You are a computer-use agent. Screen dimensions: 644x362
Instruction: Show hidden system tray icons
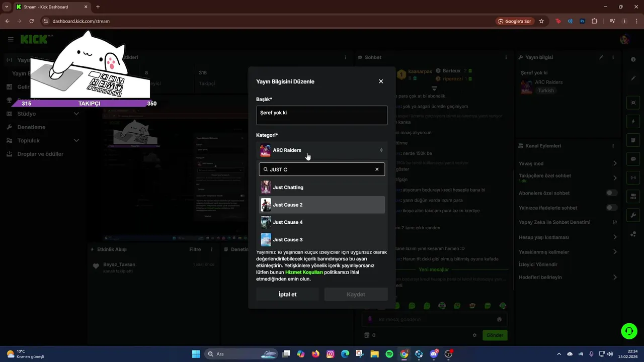[x=558, y=354]
